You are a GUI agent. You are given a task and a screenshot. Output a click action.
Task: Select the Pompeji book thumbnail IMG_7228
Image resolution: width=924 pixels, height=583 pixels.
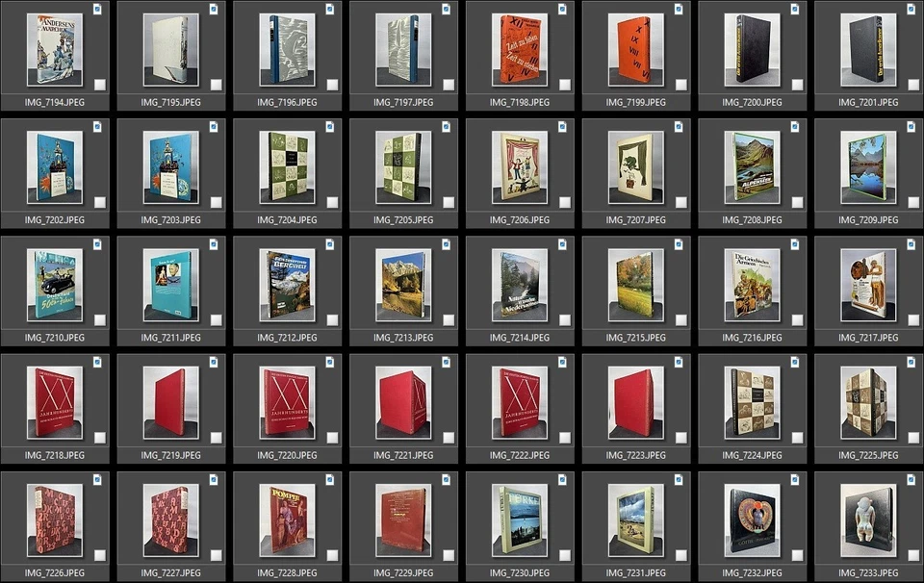tap(287, 521)
